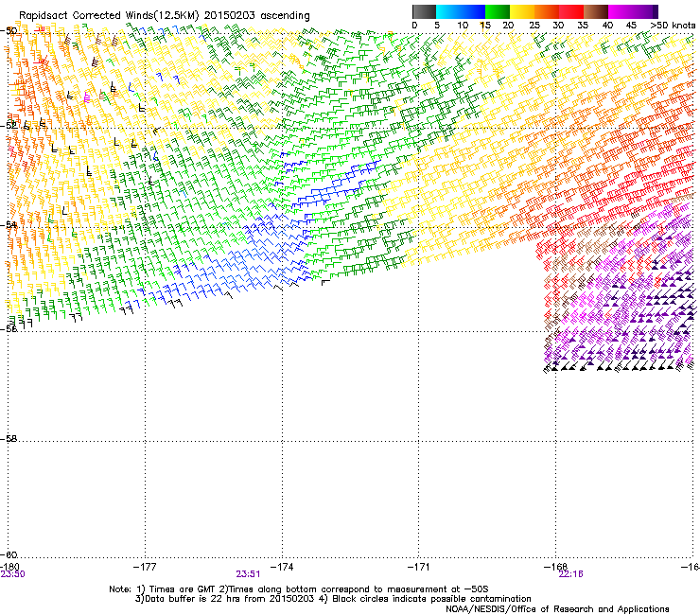Click the note 'Data buffer is 22 hrs'
Image resolution: width=700 pixels, height=615 pixels.
(188, 599)
